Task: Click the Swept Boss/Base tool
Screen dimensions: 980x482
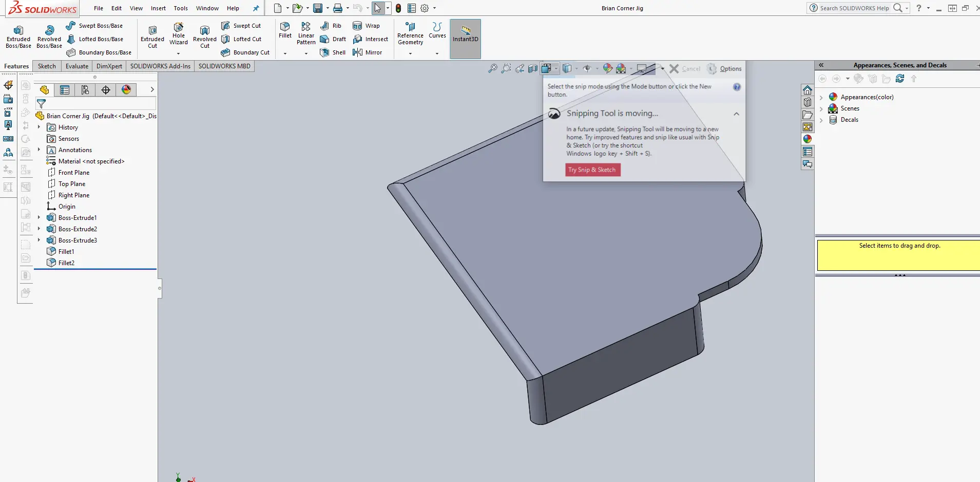Action: pos(94,26)
